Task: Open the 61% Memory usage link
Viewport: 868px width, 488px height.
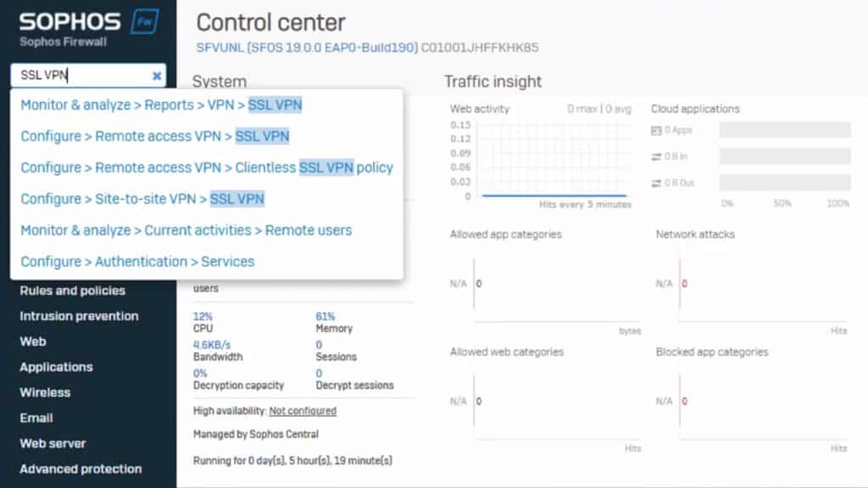Action: click(325, 317)
